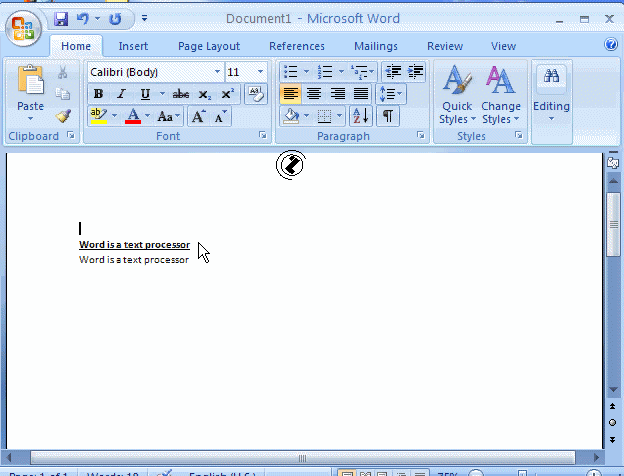Apply paragraph shading paint bucket

point(292,117)
